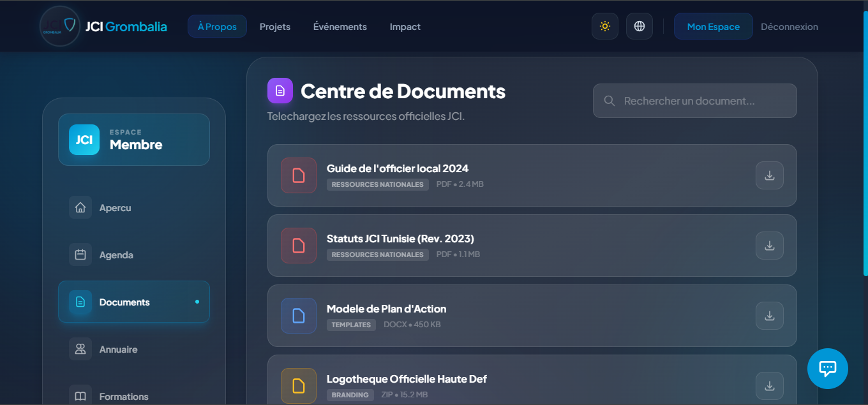
Task: Click the Centre de Documents heading
Action: point(403,91)
